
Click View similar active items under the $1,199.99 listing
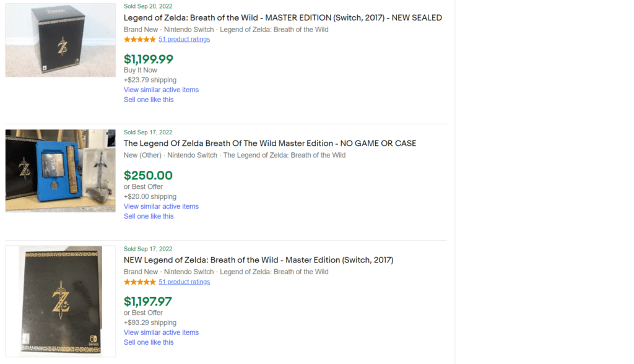coord(161,89)
